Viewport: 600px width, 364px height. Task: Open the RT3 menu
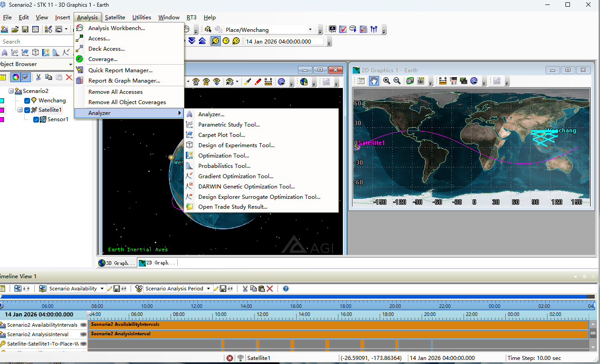192,18
